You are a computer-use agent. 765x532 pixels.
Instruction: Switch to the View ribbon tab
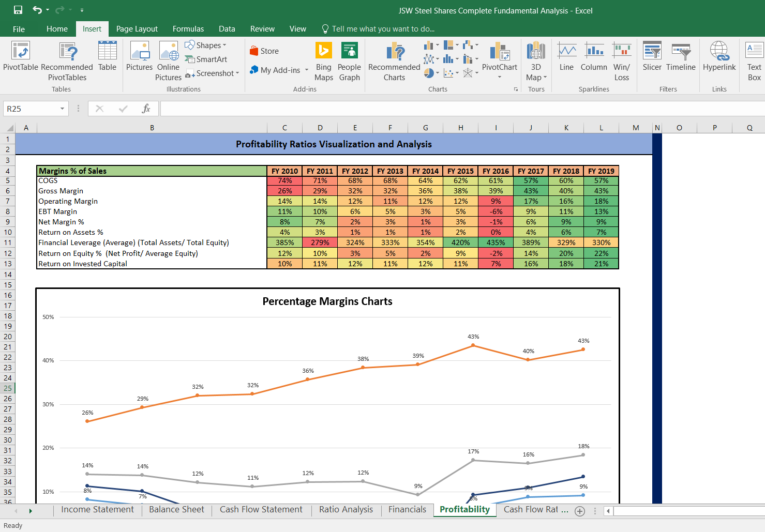[298, 29]
